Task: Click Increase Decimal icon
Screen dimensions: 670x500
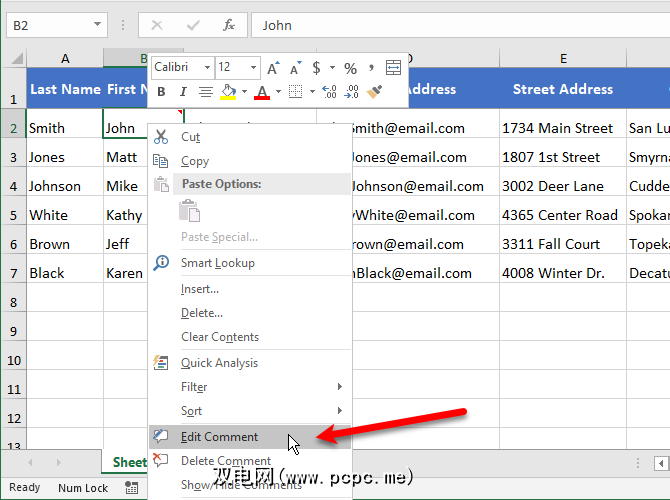Action: coord(329,91)
